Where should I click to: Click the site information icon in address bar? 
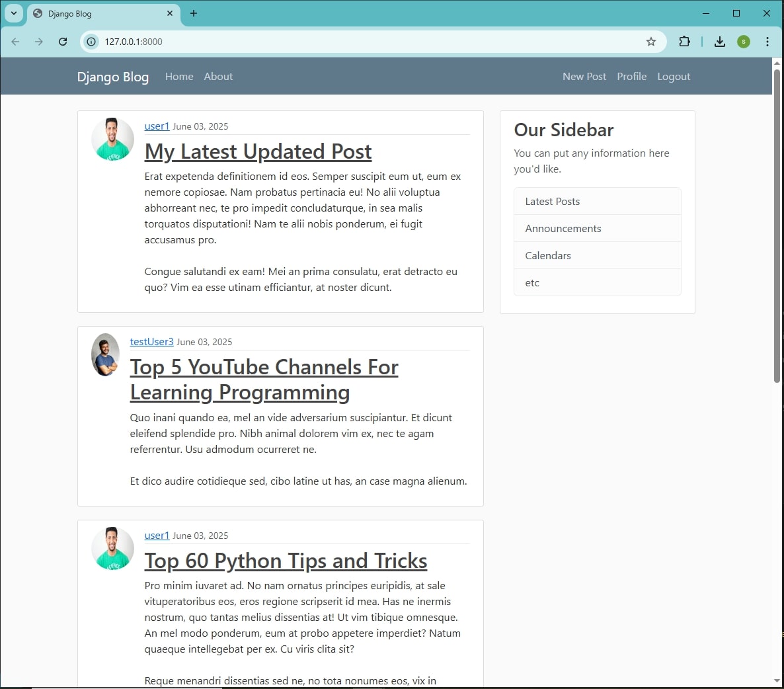91,42
